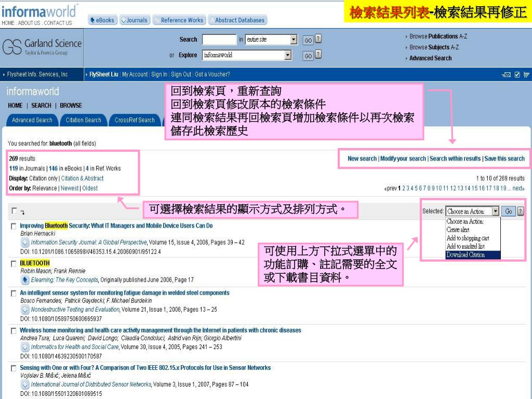Click the marked list checkmark icon

coord(517,75)
